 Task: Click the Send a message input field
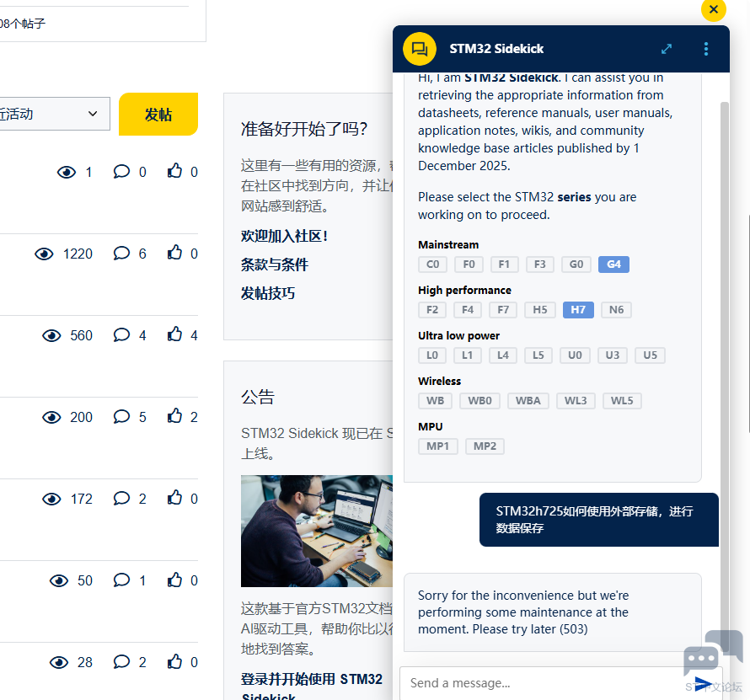(x=545, y=683)
